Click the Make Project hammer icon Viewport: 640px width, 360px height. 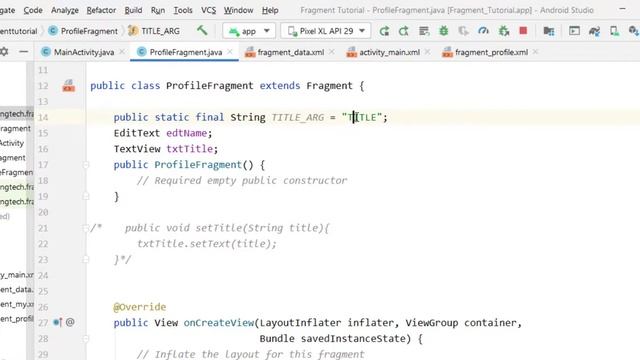pyautogui.click(x=202, y=31)
